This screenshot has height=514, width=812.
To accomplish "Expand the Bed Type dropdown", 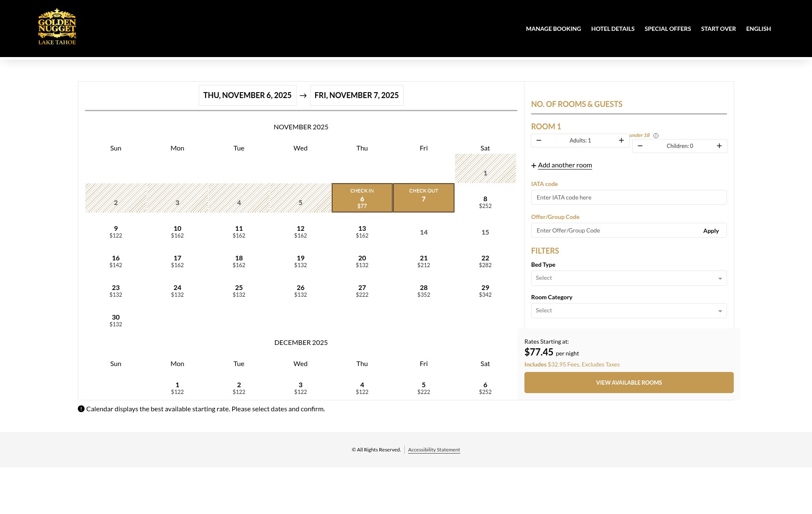I will pos(629,278).
